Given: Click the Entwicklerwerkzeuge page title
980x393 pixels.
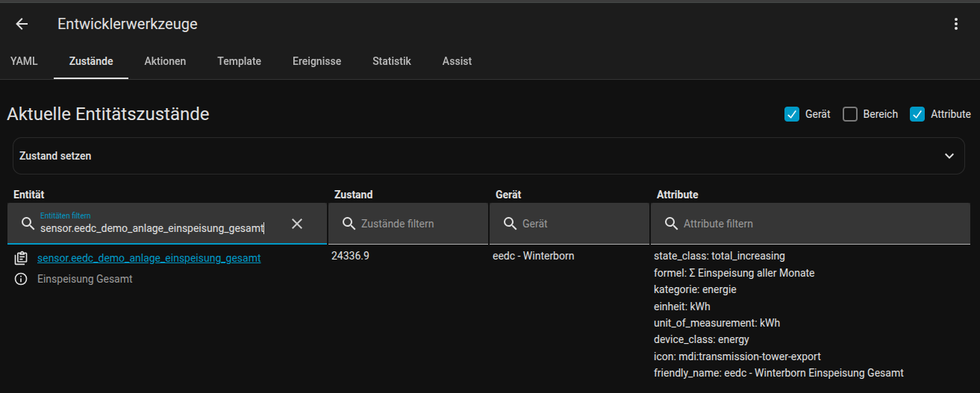Looking at the screenshot, I should pyautogui.click(x=128, y=24).
